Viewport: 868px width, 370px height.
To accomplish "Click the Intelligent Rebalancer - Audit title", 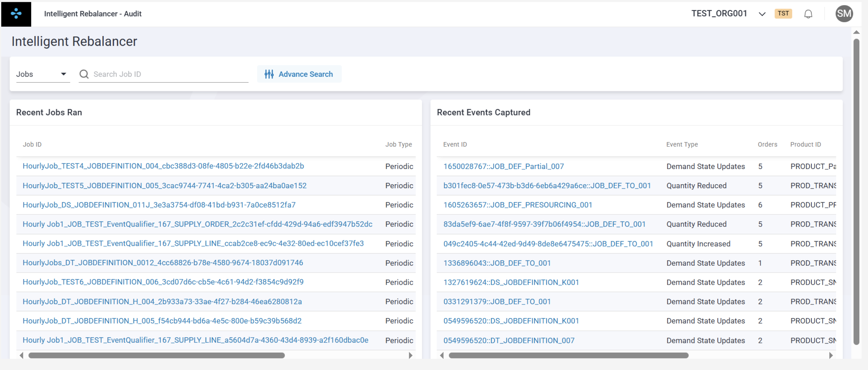I will [93, 14].
